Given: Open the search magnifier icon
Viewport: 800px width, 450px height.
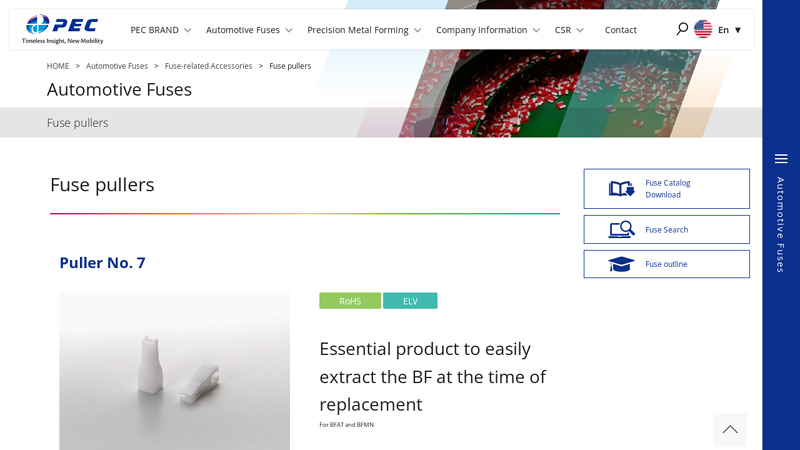Looking at the screenshot, I should pos(682,29).
